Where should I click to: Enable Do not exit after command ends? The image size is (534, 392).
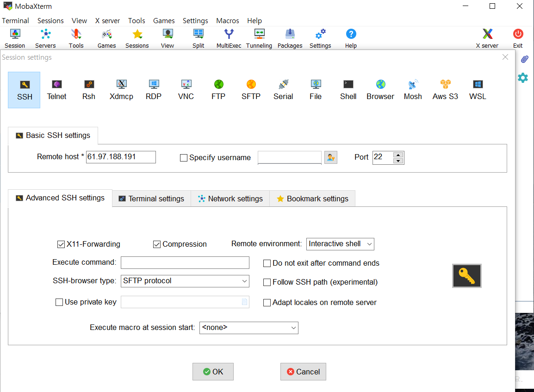pyautogui.click(x=267, y=263)
